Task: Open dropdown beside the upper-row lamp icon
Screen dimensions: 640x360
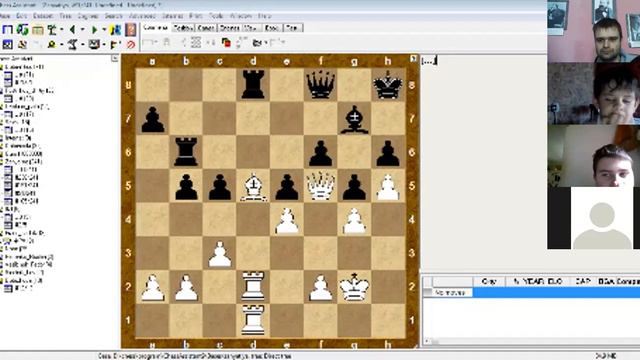Action: pyautogui.click(x=62, y=30)
